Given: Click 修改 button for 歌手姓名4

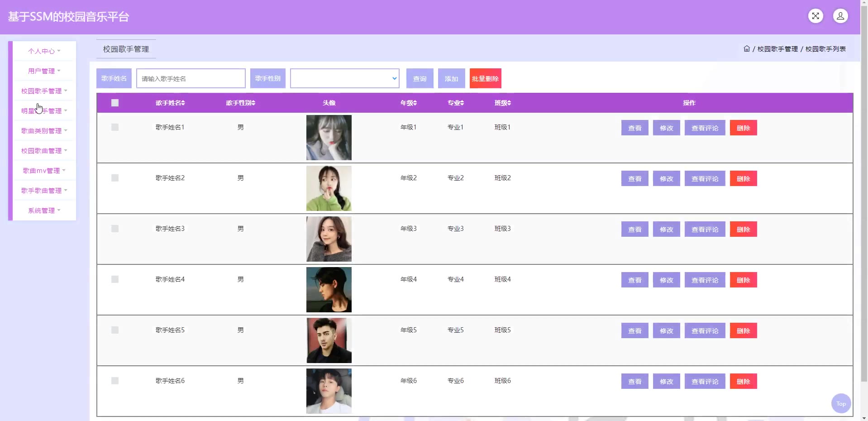Looking at the screenshot, I should click(667, 280).
